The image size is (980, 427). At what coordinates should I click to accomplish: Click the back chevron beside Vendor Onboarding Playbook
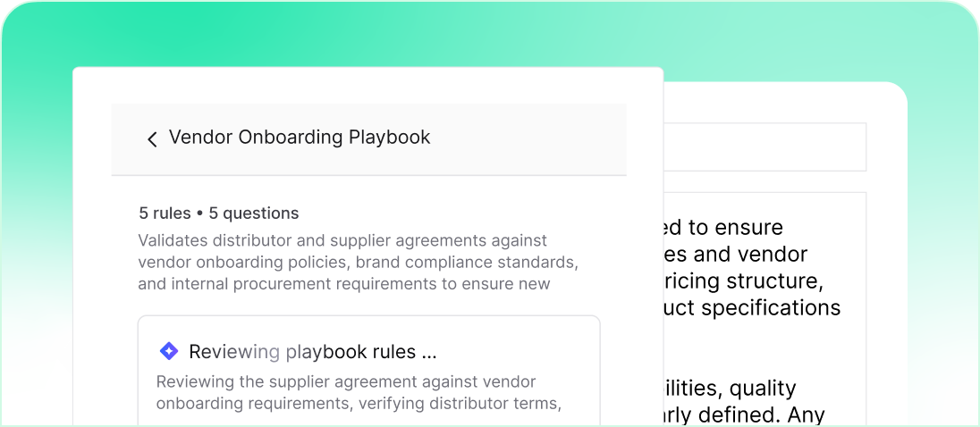pos(152,138)
